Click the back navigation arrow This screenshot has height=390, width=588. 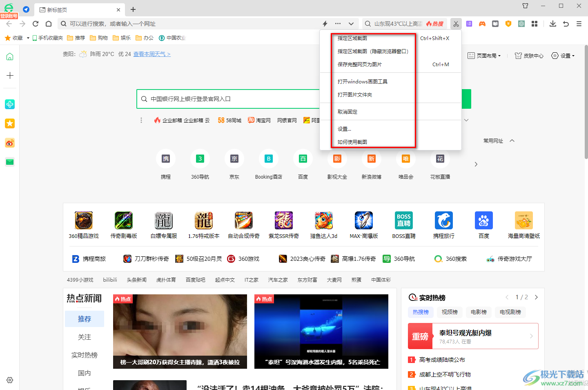coord(9,24)
